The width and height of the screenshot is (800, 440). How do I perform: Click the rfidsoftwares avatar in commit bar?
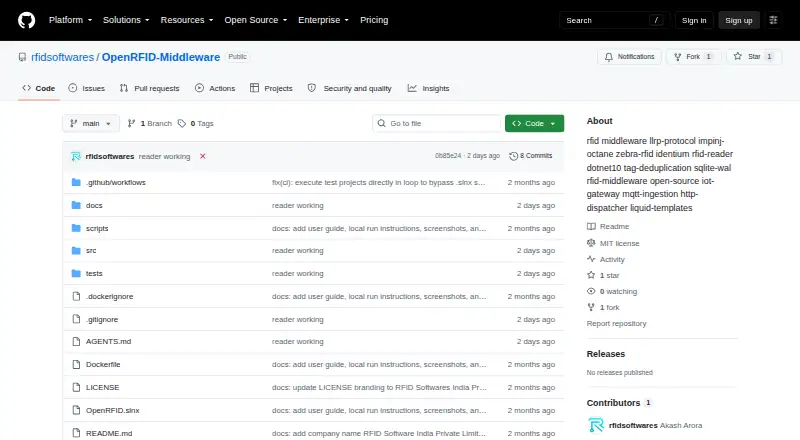(76, 156)
